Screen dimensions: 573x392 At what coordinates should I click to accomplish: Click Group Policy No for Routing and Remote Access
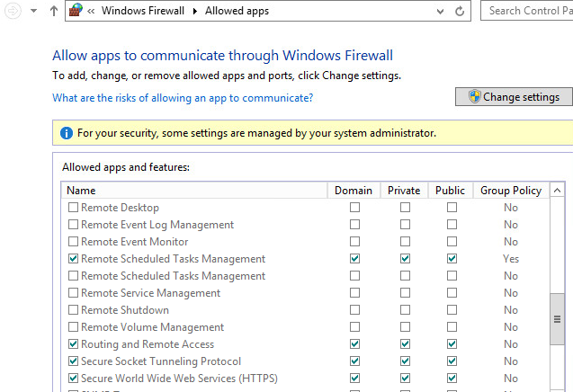pyautogui.click(x=511, y=344)
